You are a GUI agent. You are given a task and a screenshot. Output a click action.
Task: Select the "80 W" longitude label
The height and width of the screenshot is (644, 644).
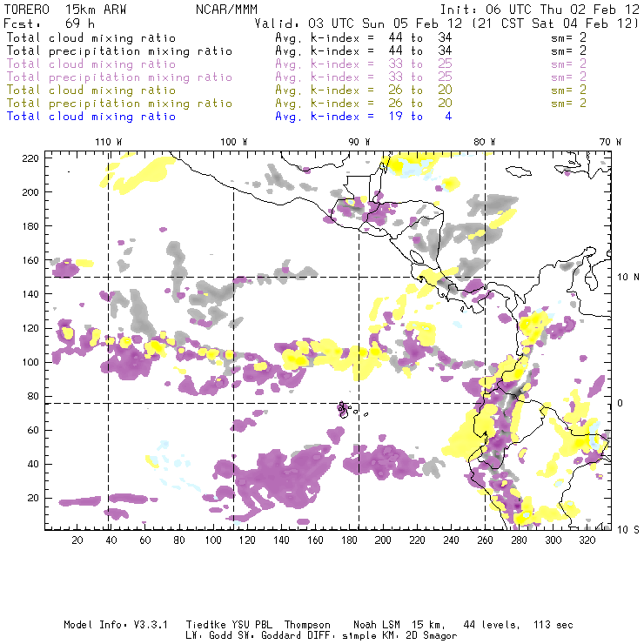484,142
